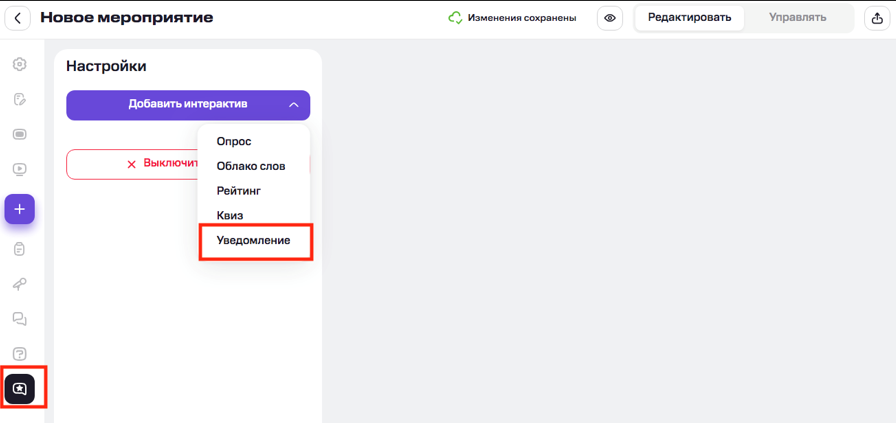This screenshot has height=423, width=896.
Task: Switch to the Управлять mode
Action: tap(797, 18)
